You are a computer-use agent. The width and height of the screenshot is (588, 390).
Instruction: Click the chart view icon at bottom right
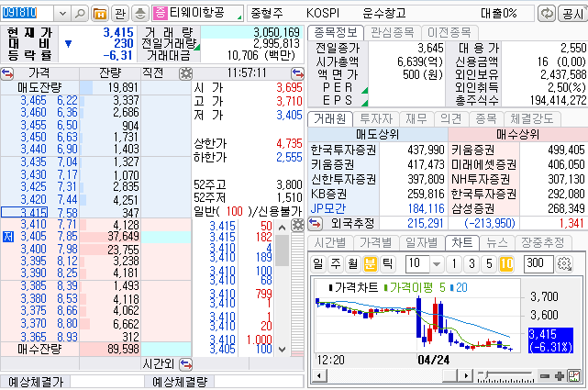(573, 375)
